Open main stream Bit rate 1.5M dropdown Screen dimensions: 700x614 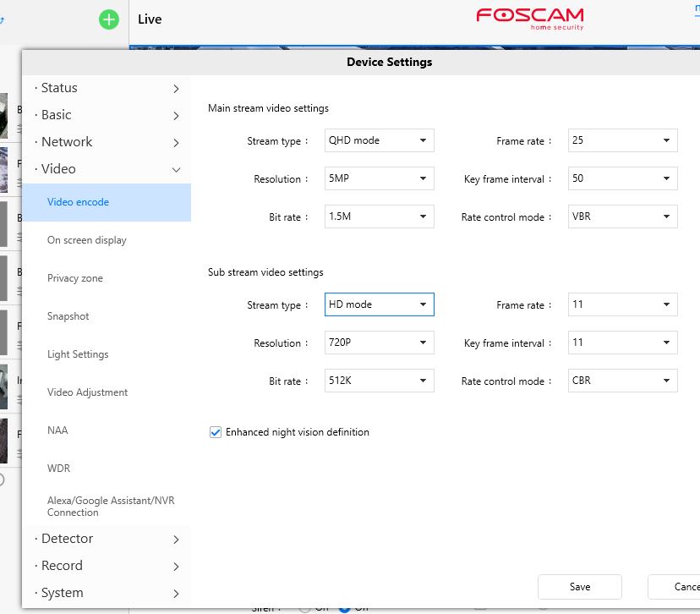[379, 217]
